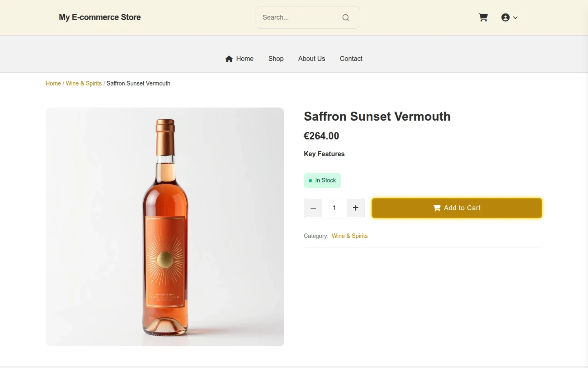Click the user account avatar icon
Image resolution: width=588 pixels, height=368 pixels.
(x=506, y=18)
